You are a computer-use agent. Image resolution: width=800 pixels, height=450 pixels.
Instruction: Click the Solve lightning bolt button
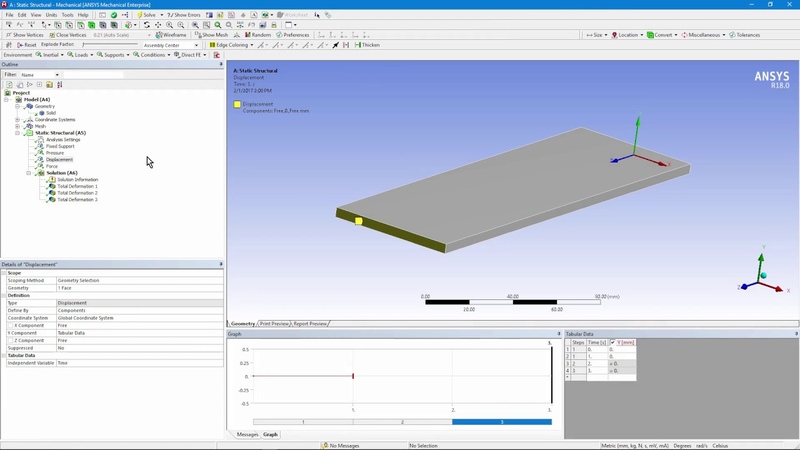coord(146,15)
